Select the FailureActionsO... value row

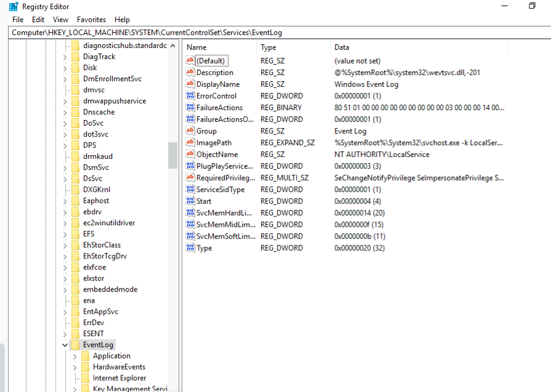[345, 119]
